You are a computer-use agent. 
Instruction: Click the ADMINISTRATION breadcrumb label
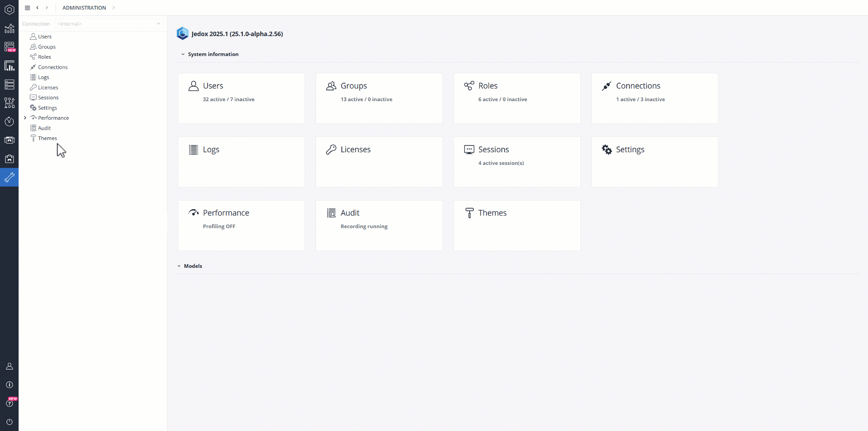point(84,8)
